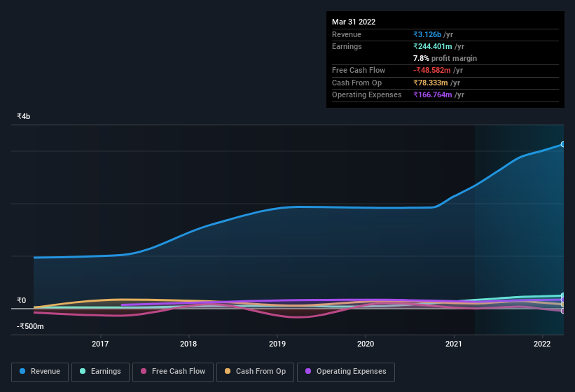Click the ₹4b y-axis label

coord(24,116)
